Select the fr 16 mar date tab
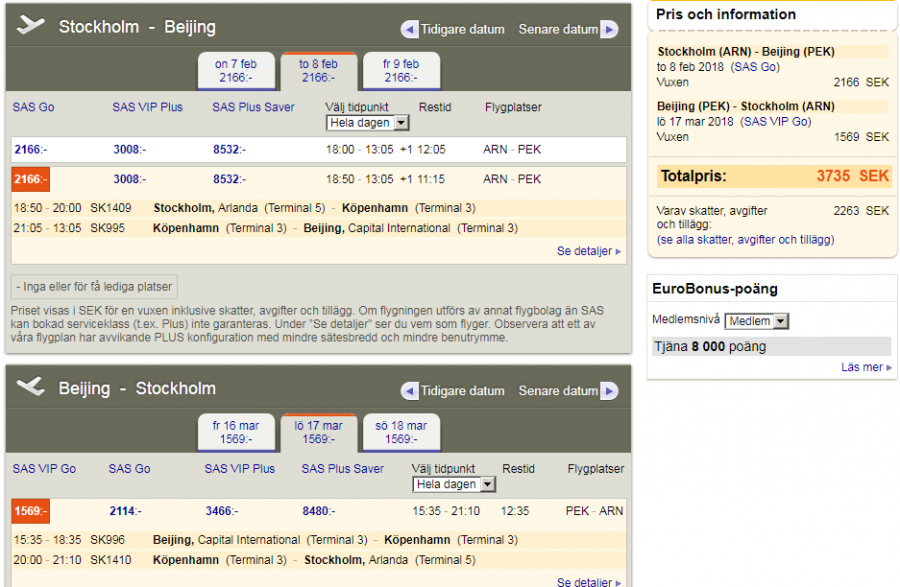The height and width of the screenshot is (587, 900). click(x=236, y=433)
